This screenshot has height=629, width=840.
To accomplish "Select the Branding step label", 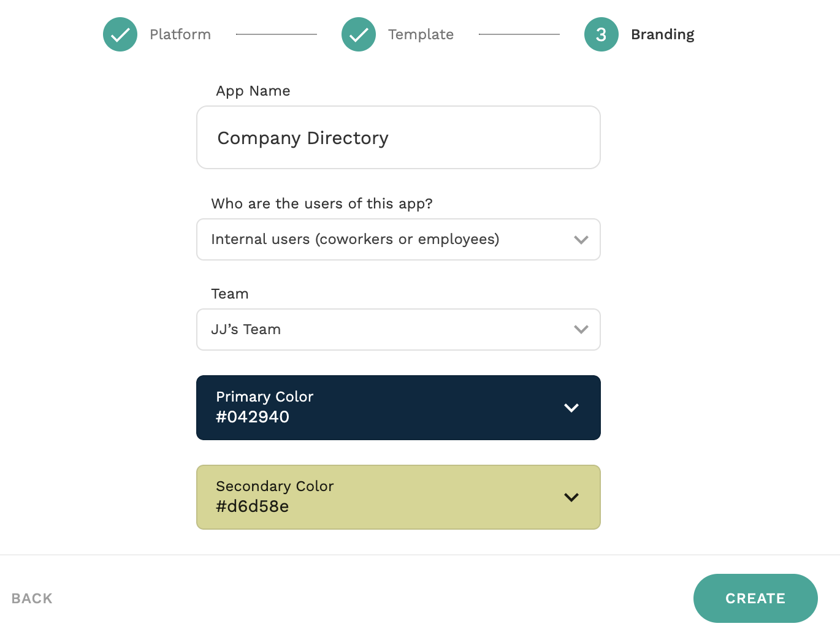I will click(662, 34).
